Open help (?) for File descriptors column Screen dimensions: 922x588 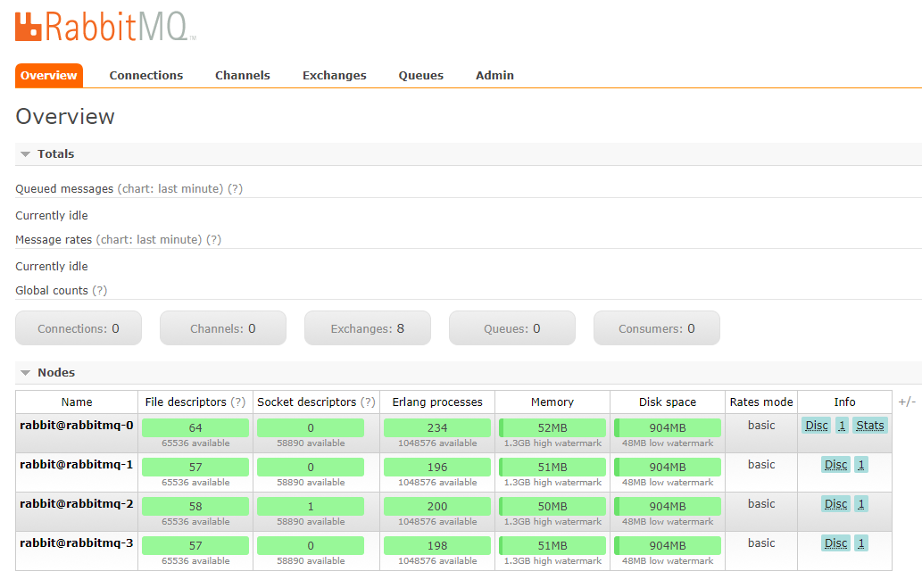click(237, 402)
